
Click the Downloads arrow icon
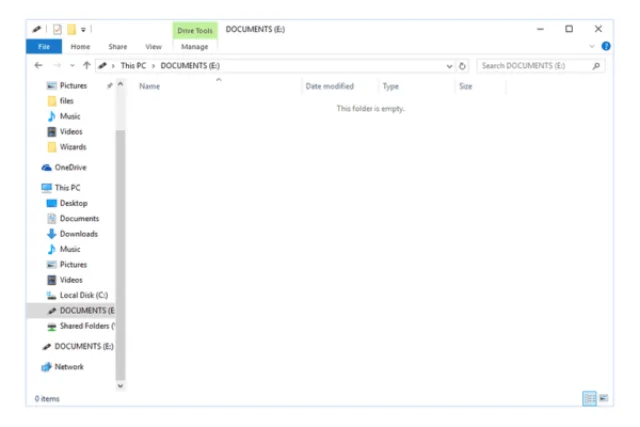click(51, 234)
